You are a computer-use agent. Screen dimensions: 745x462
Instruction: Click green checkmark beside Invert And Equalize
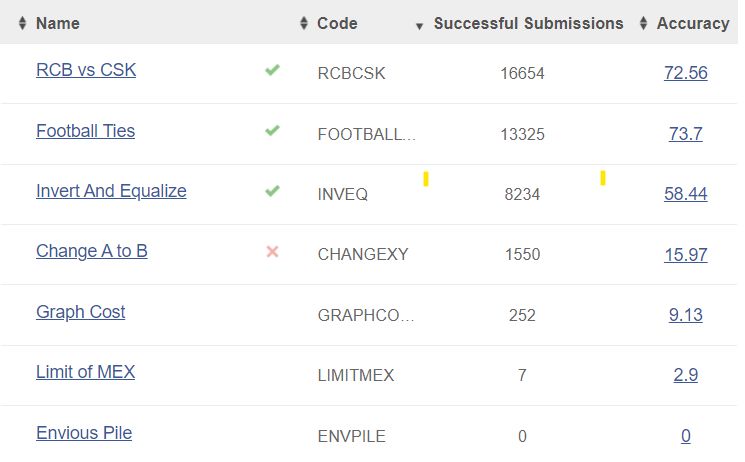pyautogui.click(x=272, y=191)
